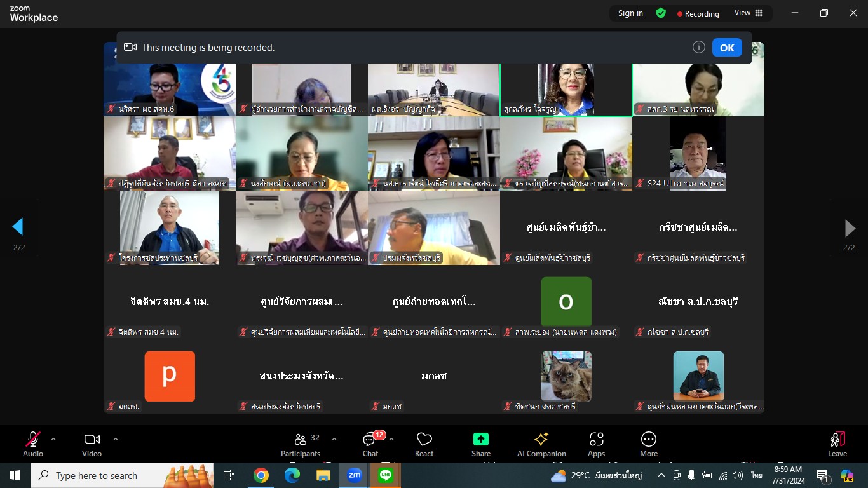Click the สนงประมงจังหวัดชลบุรี name label

point(286,406)
